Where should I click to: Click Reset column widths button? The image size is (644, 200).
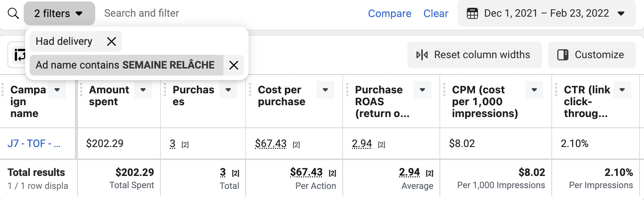[474, 55]
